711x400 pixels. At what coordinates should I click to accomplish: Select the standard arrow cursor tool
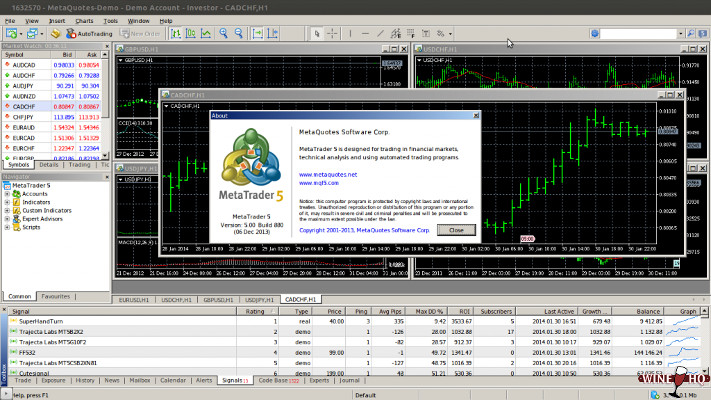click(319, 33)
